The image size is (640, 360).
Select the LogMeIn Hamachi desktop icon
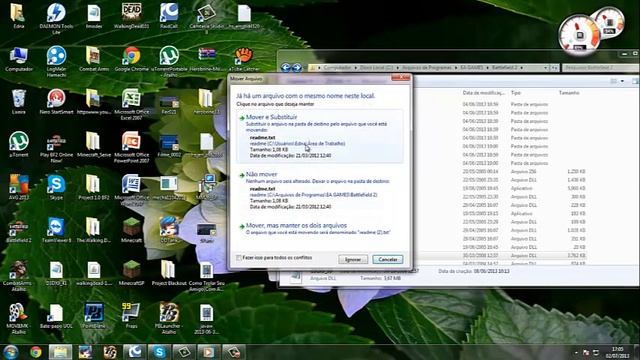click(x=56, y=61)
